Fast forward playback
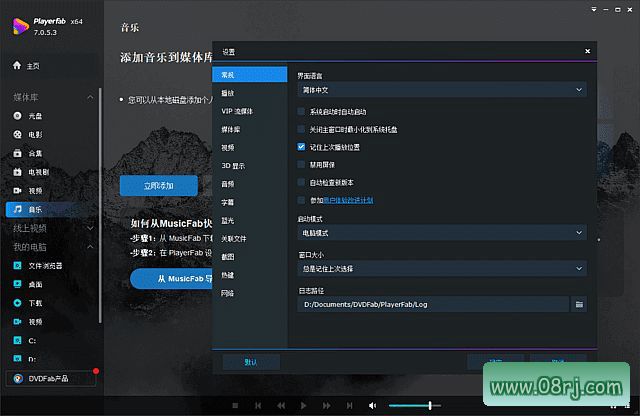640x416 pixels. 327,405
